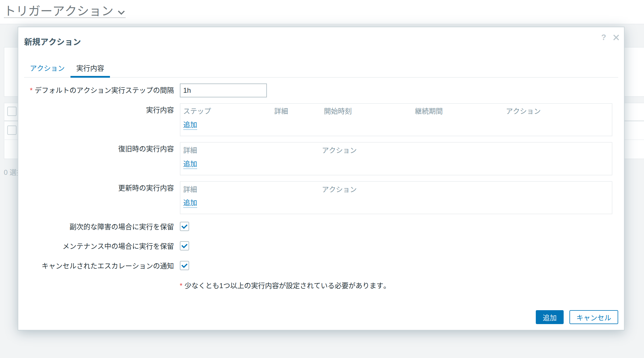The width and height of the screenshot is (644, 358).
Task: Toggle メンテナンス中の場合に実行を保留 checkbox
Action: pos(184,246)
